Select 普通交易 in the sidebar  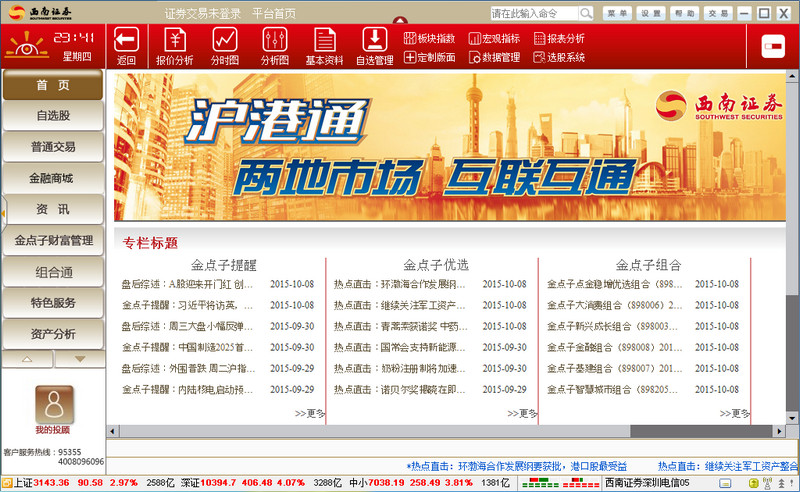(x=53, y=147)
